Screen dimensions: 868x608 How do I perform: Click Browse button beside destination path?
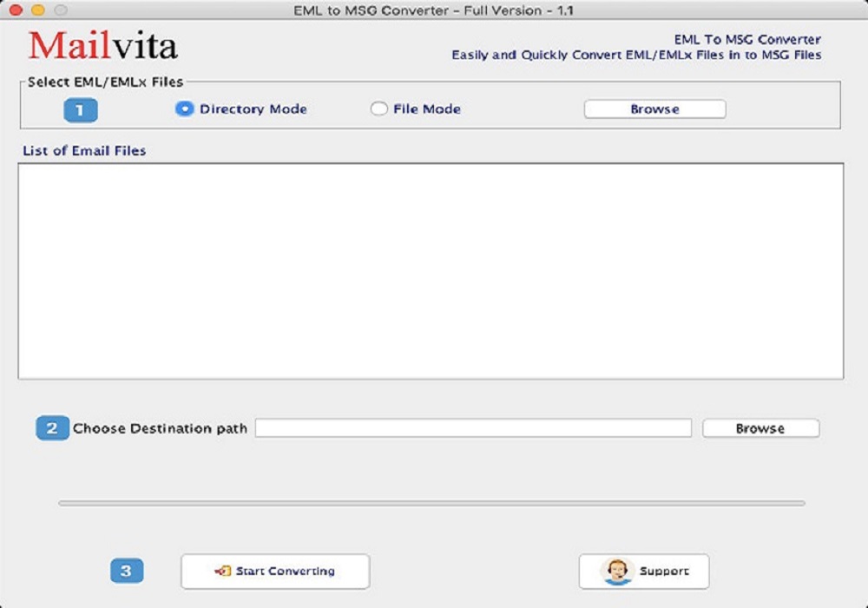760,428
